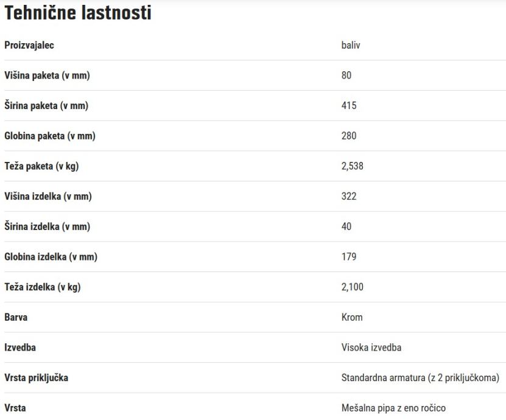Click manufacturer value baliv
506x420 pixels.
tap(351, 45)
